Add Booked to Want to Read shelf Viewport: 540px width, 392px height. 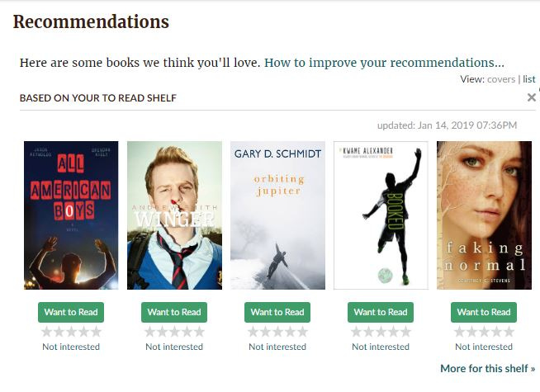coord(381,312)
